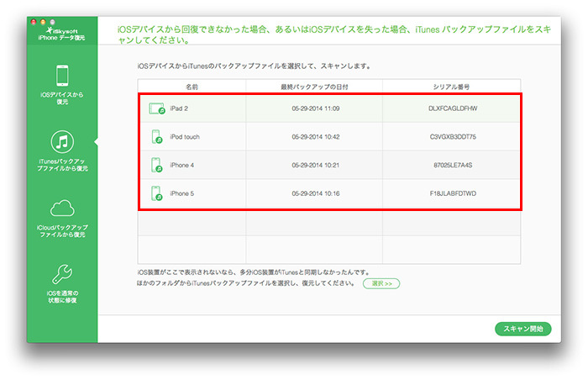This screenshot has width=588, height=380.
Task: Click backup date 05-29-2014 10:16
Action: pyautogui.click(x=316, y=193)
